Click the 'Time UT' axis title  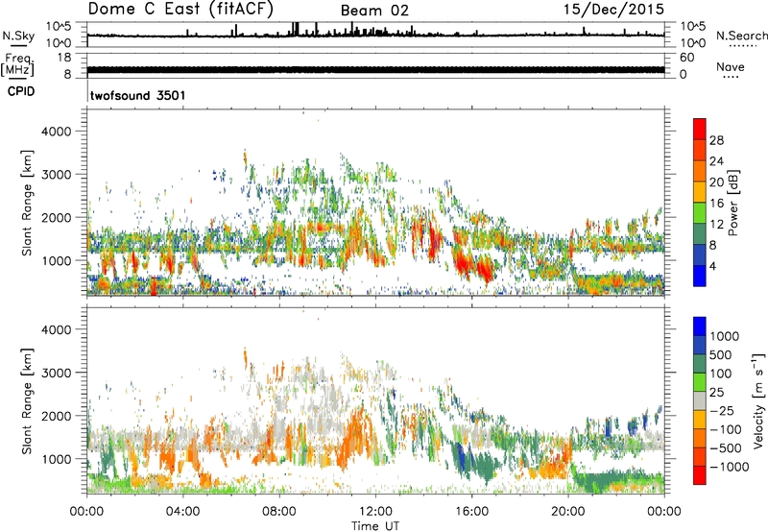(375, 526)
